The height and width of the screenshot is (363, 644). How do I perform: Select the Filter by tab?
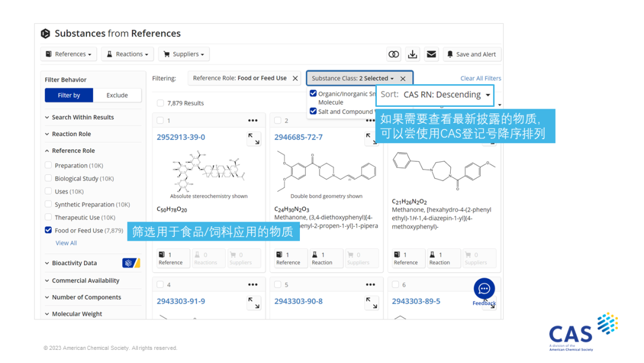[x=69, y=96]
